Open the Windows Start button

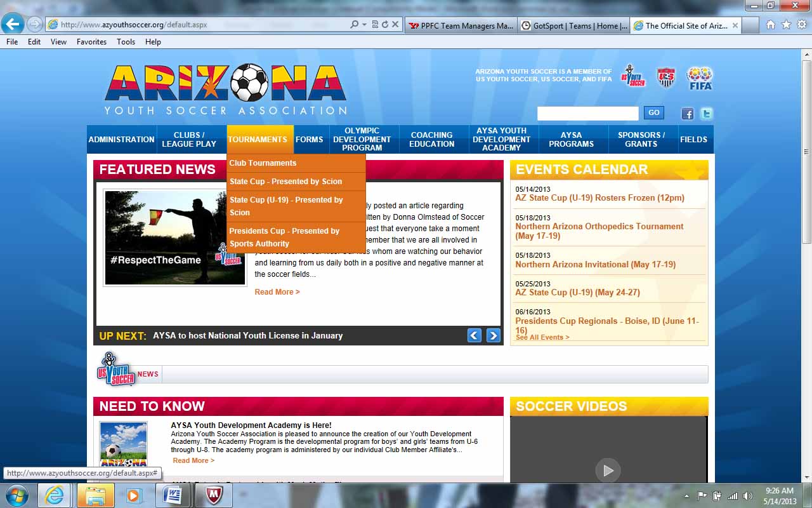[x=17, y=495]
